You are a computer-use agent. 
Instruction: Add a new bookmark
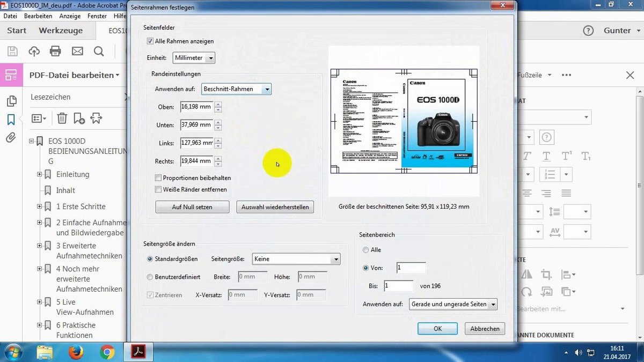coord(79,118)
